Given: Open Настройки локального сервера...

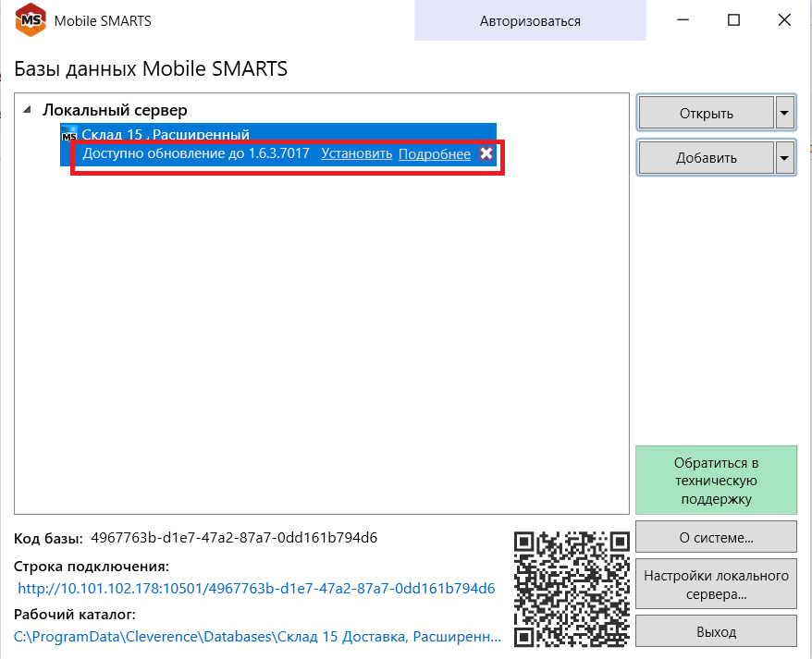Looking at the screenshot, I should [x=716, y=584].
